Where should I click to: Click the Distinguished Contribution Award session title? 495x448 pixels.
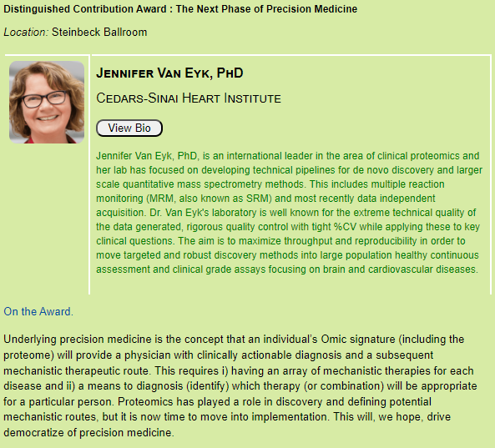[180, 9]
